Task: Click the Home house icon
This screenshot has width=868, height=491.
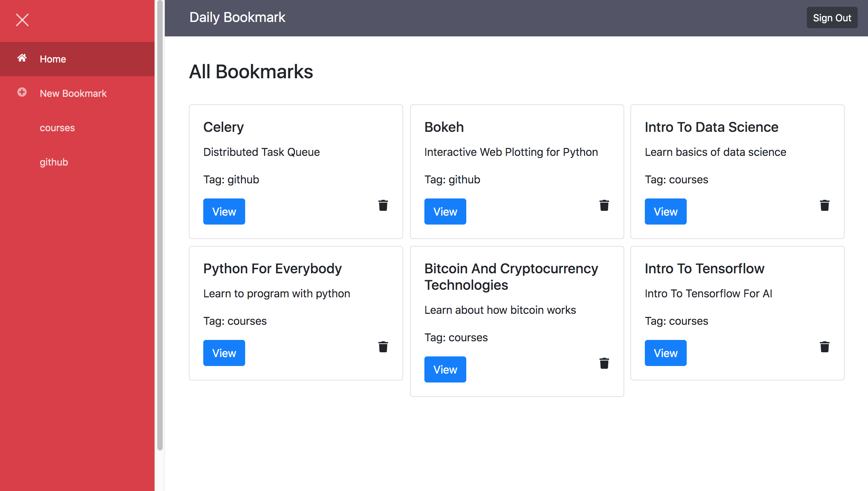Action: coord(22,58)
